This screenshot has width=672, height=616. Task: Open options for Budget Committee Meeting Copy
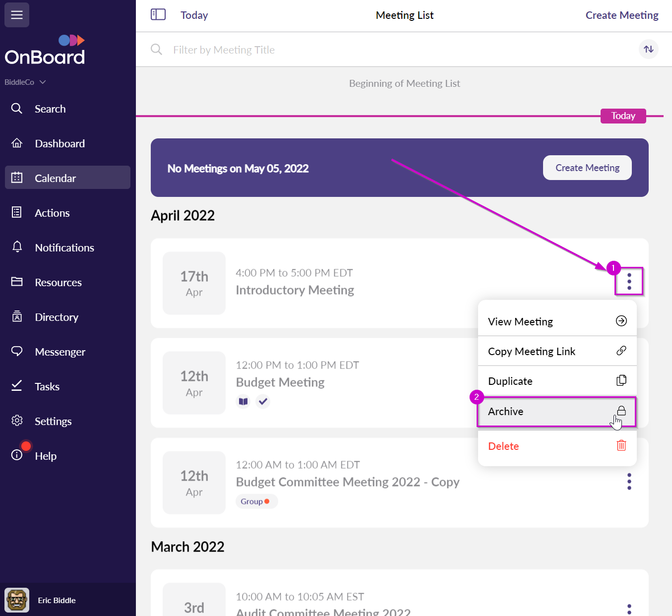tap(629, 482)
